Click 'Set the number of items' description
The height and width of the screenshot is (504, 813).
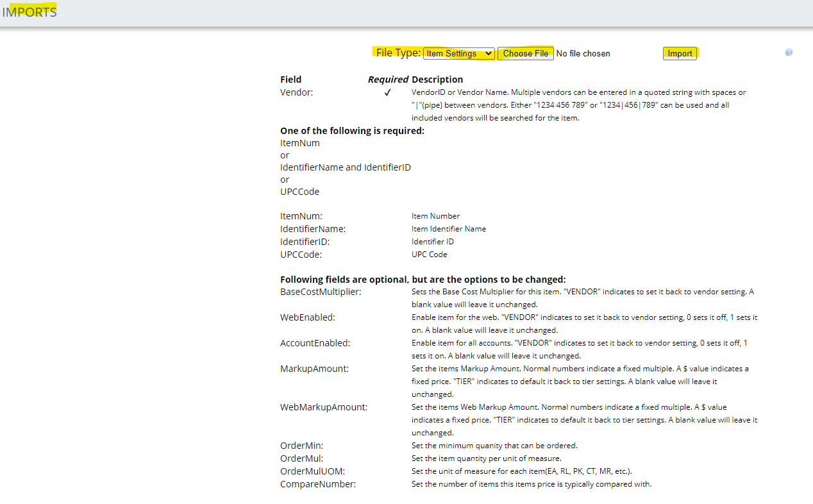[532, 484]
